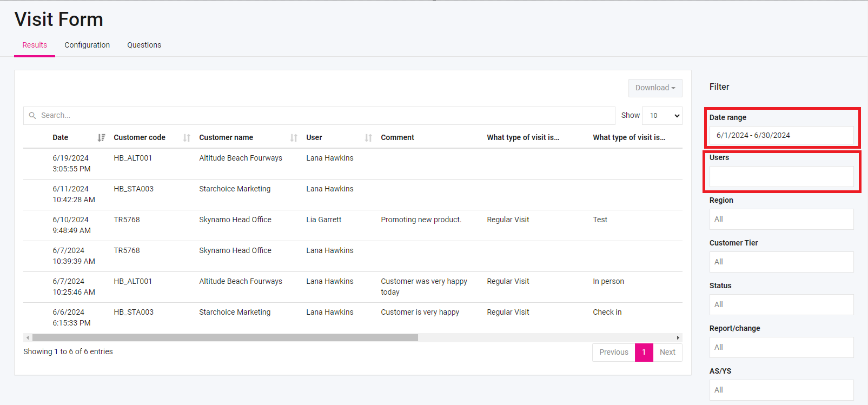868x405 pixels.
Task: Open the Download dropdown
Action: (655, 88)
